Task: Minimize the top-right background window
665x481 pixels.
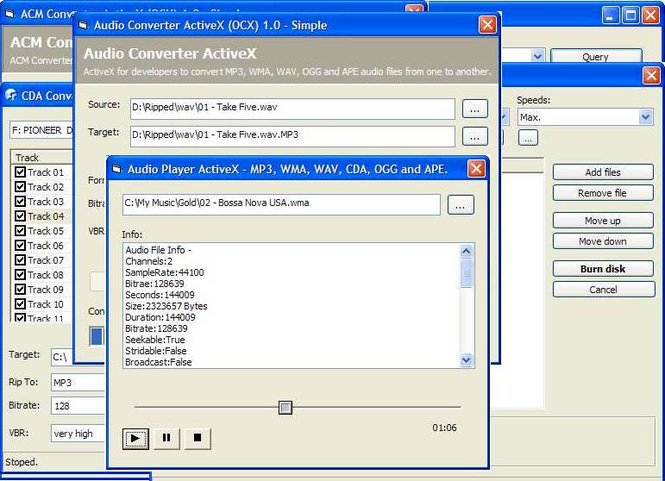Action: point(610,15)
